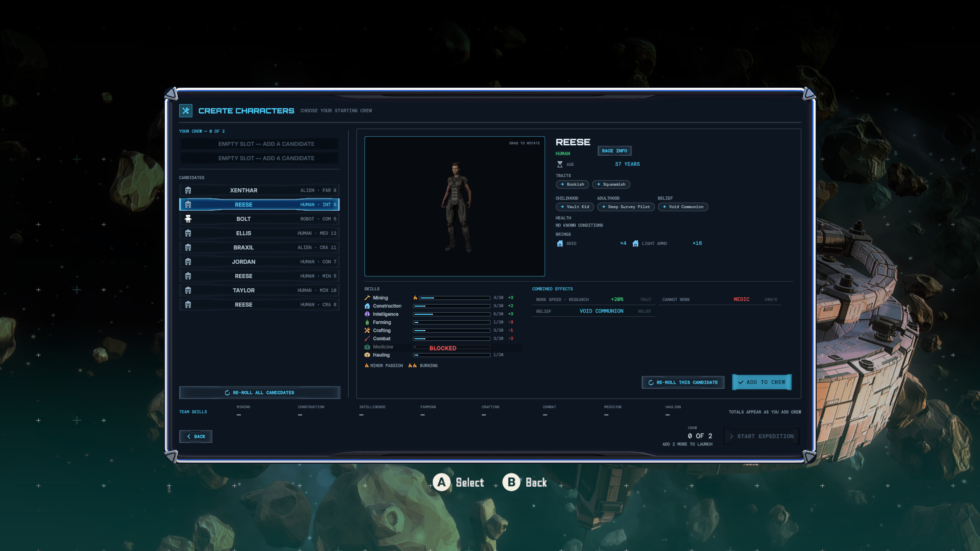Click the helmet icon beside Xenthar

188,190
